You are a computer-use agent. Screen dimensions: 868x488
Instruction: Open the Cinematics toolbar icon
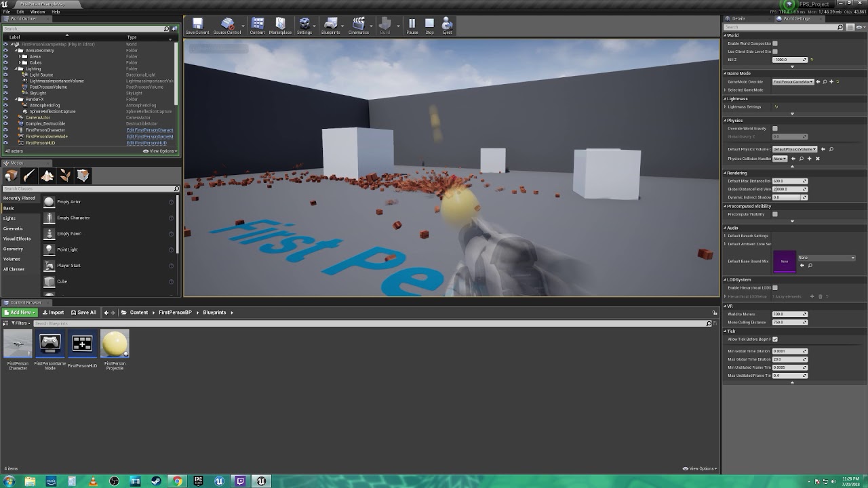tap(359, 26)
